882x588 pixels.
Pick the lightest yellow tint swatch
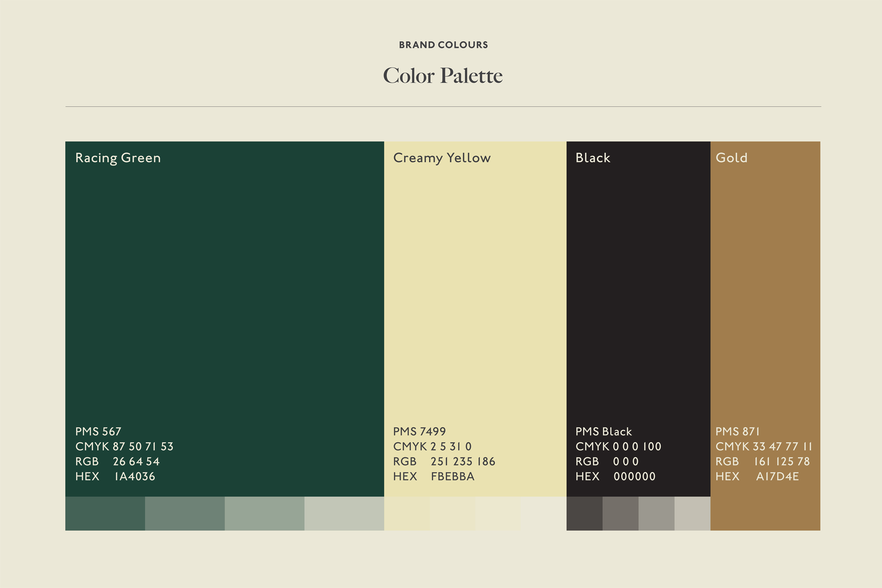544,513
